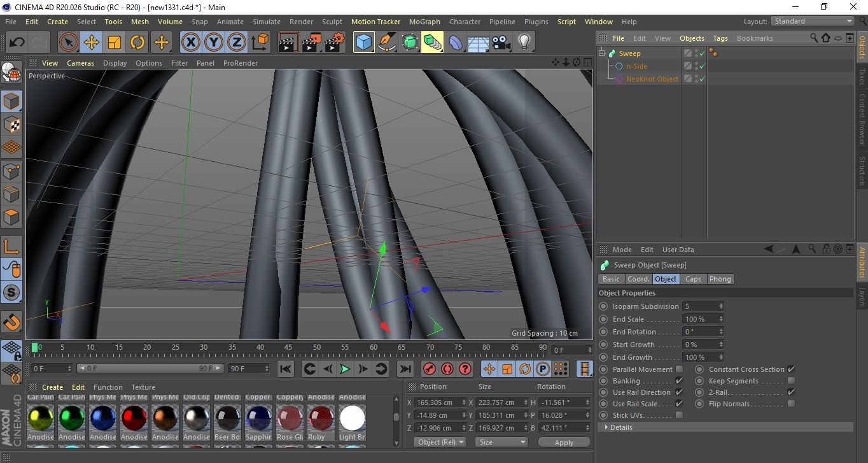Click the keyframe help question icon
868x463 pixels.
pos(465,369)
